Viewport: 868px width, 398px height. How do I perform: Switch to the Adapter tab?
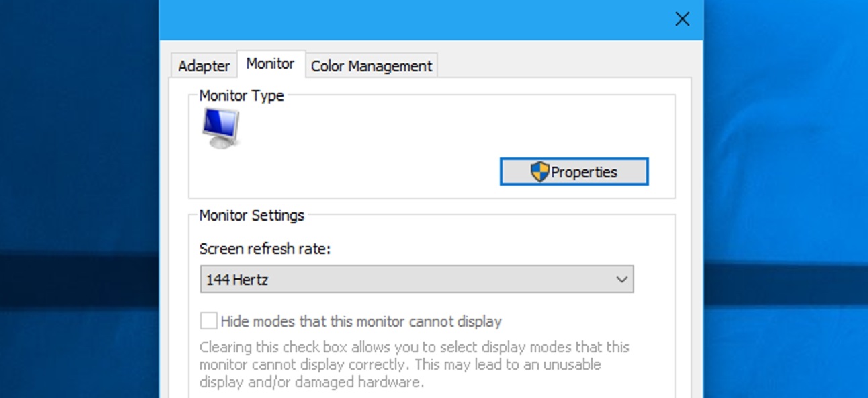[203, 65]
